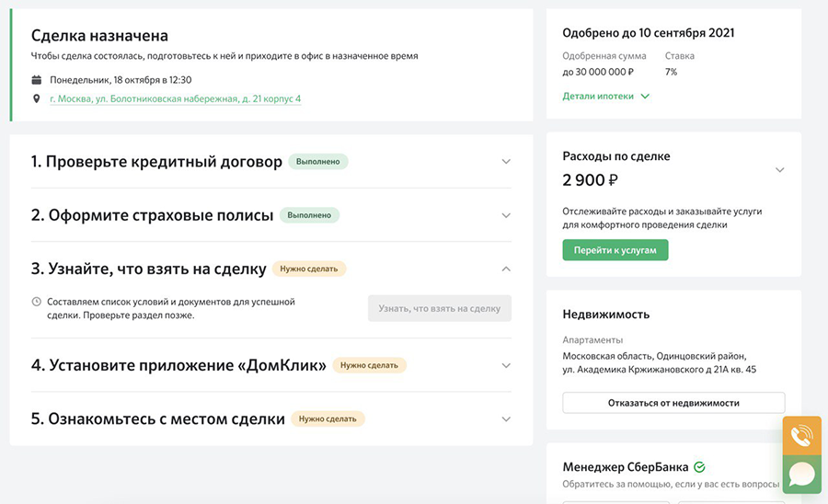Viewport: 828px width, 504px height.
Task: Click the clock icon in step 3
Action: (37, 302)
